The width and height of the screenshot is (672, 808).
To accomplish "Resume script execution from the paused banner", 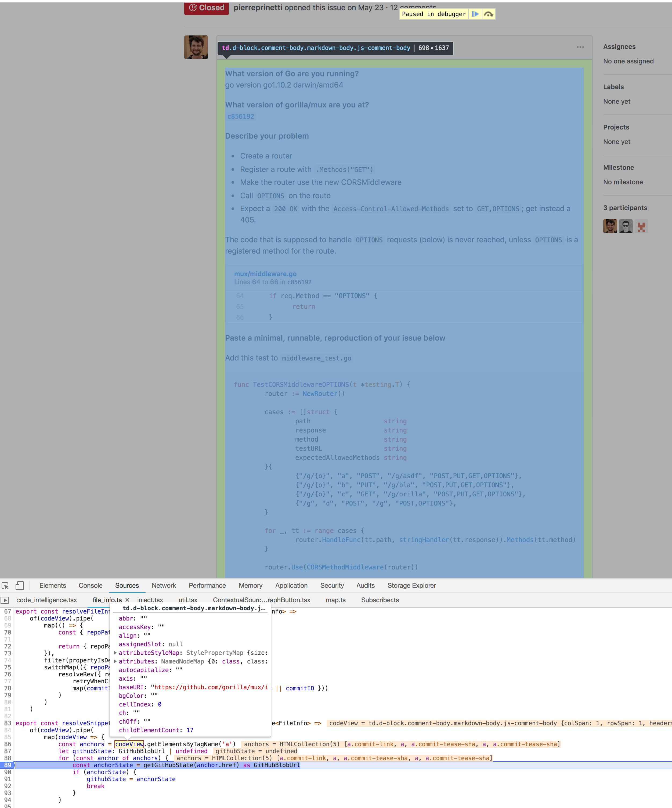I will coord(475,14).
